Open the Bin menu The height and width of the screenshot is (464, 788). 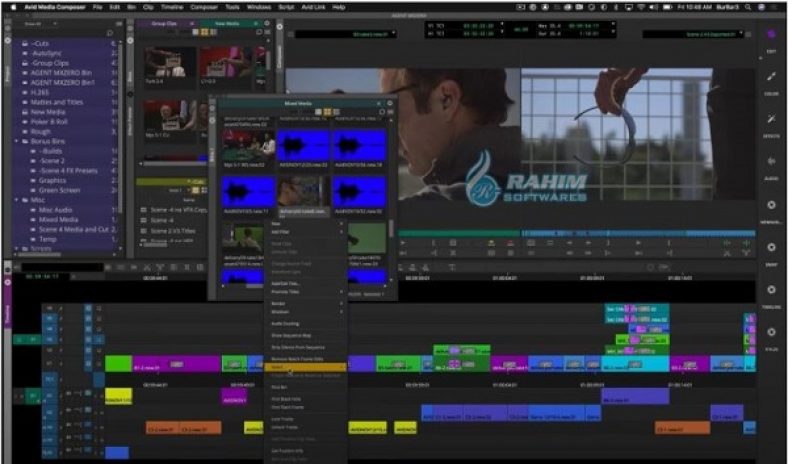point(131,7)
